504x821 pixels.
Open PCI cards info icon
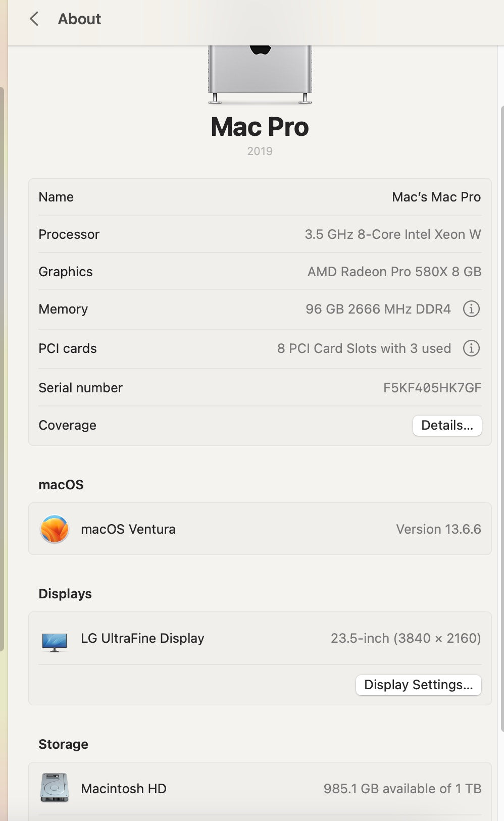[471, 348]
